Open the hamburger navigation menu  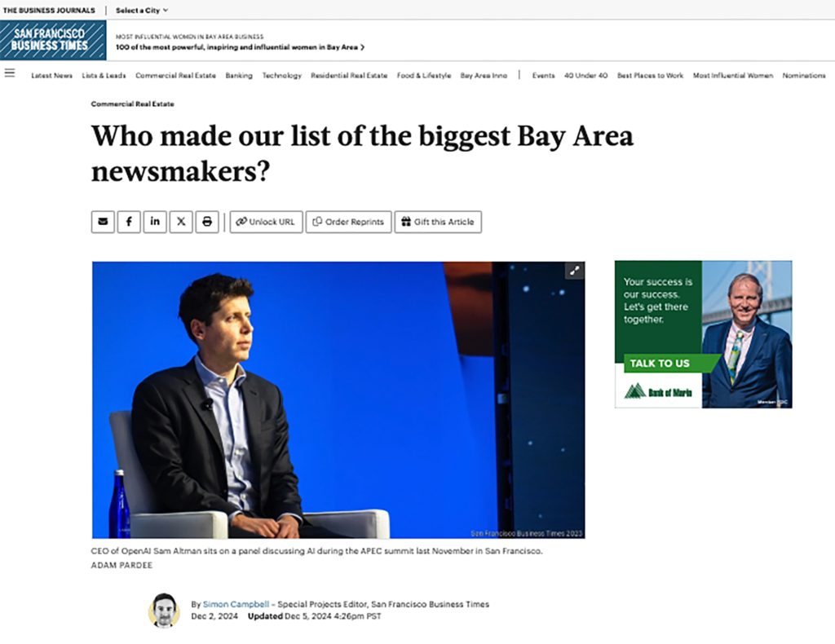(x=10, y=73)
